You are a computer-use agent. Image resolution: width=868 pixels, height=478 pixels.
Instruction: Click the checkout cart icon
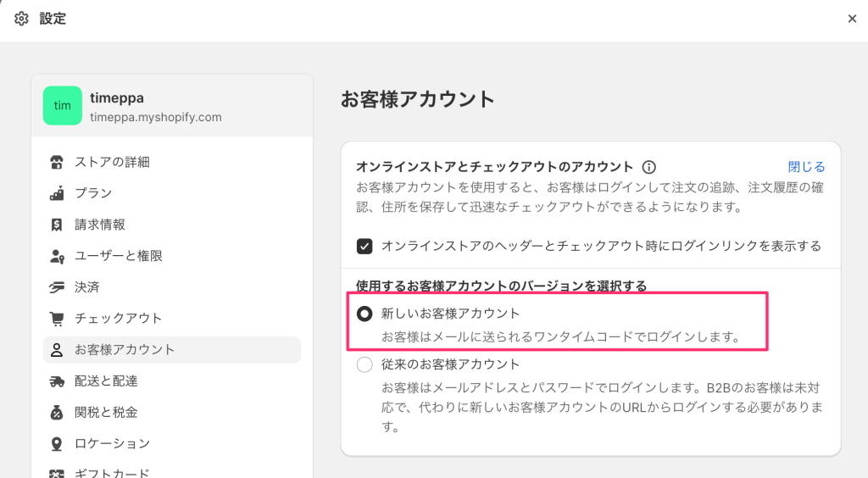(x=57, y=319)
